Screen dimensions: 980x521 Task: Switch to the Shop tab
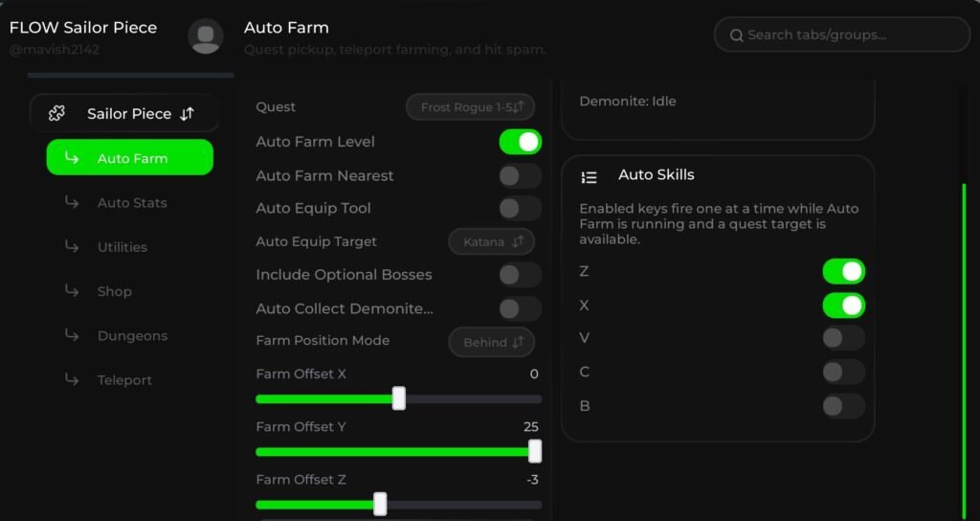click(114, 291)
